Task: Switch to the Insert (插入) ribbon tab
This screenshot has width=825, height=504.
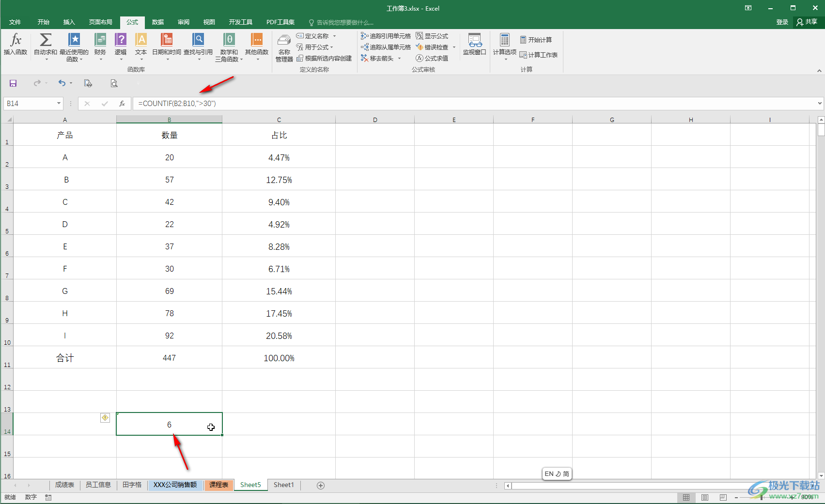Action: 69,22
